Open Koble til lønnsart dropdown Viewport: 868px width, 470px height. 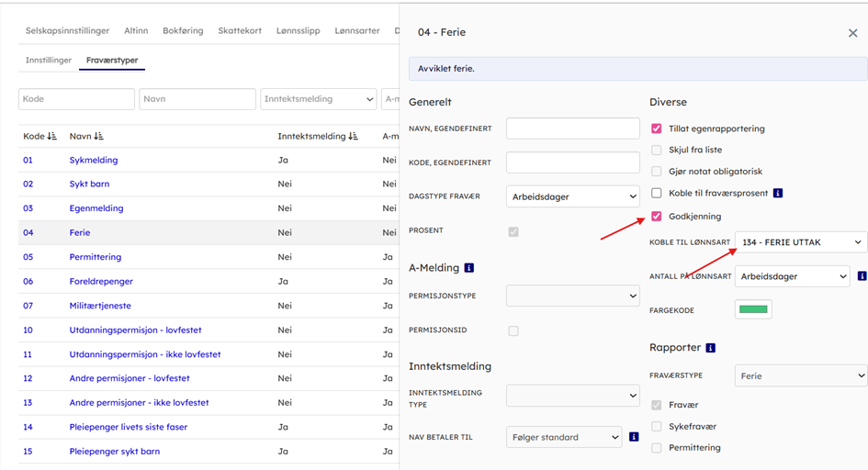(x=801, y=242)
